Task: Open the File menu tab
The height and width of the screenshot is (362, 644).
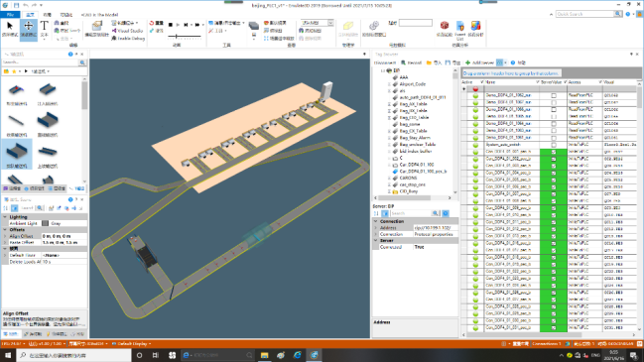Action: click(x=10, y=14)
